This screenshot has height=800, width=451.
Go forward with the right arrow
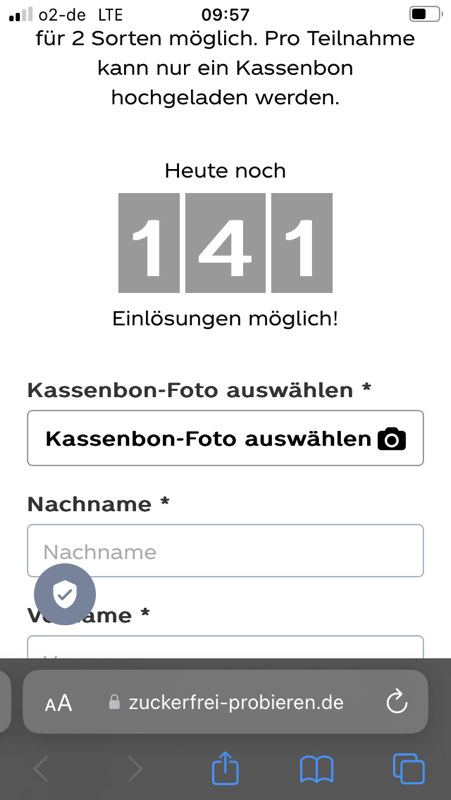(135, 769)
